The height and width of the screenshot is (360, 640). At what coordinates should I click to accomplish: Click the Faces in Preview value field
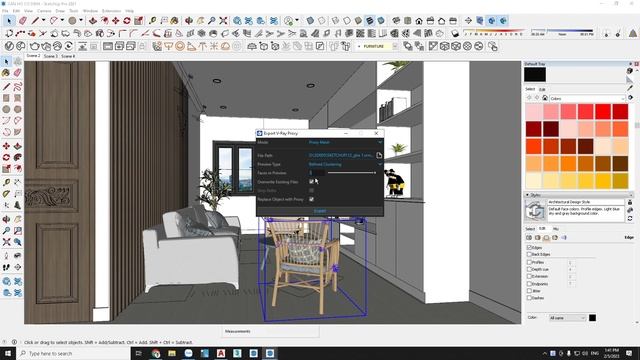click(x=317, y=173)
